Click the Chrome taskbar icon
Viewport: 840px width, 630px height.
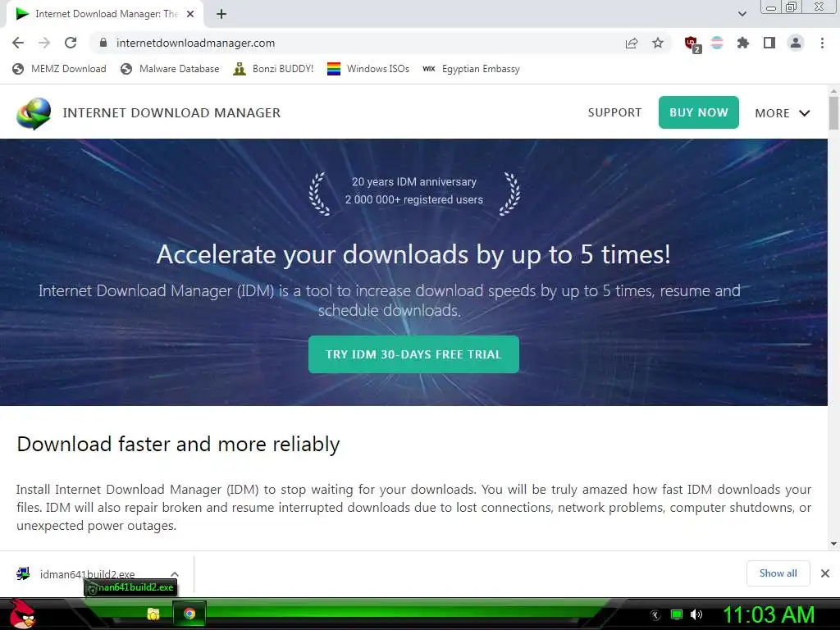click(x=189, y=614)
